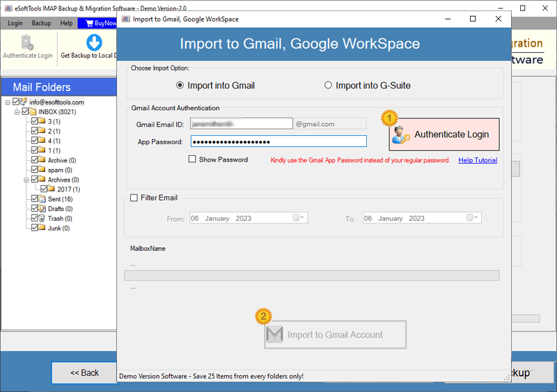Screen dimensions: 557x392
Task: Click the App Password field
Action: coord(278,141)
